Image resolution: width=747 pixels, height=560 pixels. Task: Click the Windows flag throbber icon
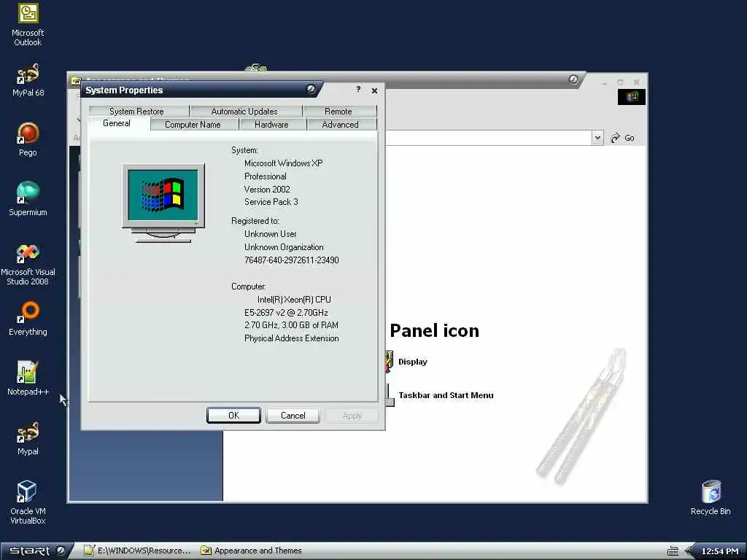632,97
